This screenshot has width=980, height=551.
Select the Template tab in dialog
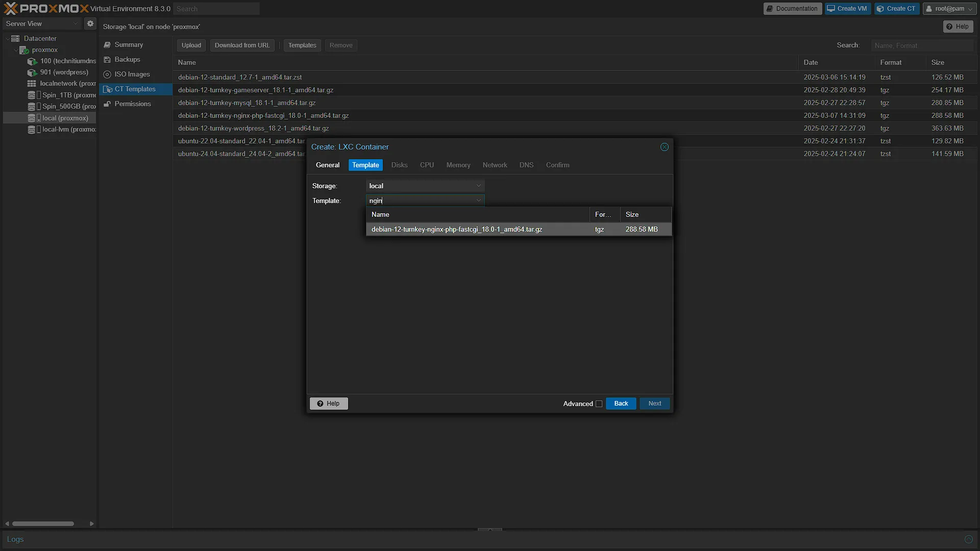point(365,165)
